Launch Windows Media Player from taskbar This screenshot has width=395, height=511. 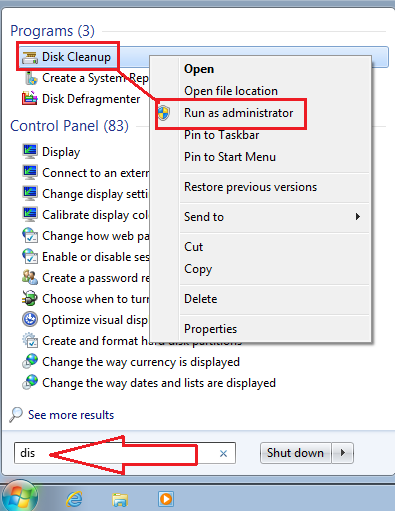[166, 499]
